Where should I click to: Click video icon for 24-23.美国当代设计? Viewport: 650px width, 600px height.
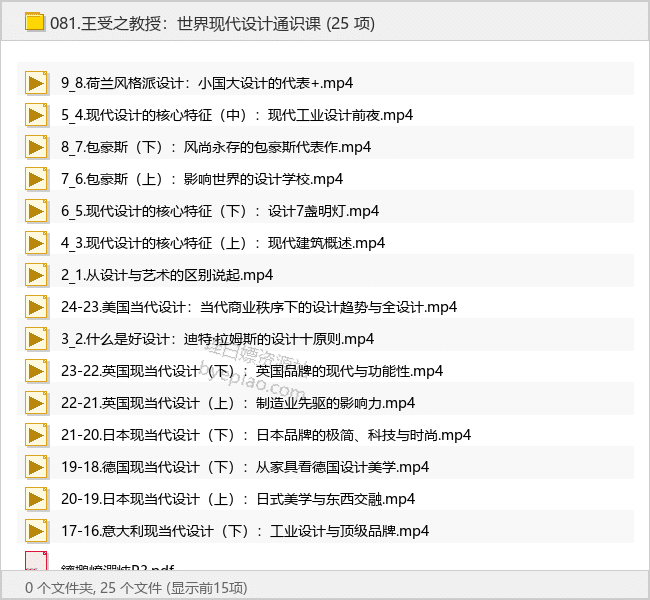click(x=36, y=307)
